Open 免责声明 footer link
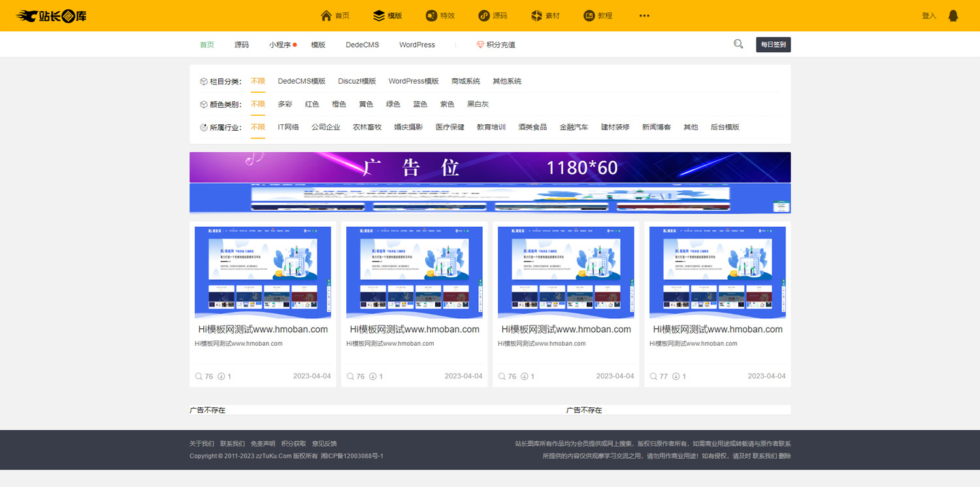This screenshot has width=980, height=487. (263, 443)
